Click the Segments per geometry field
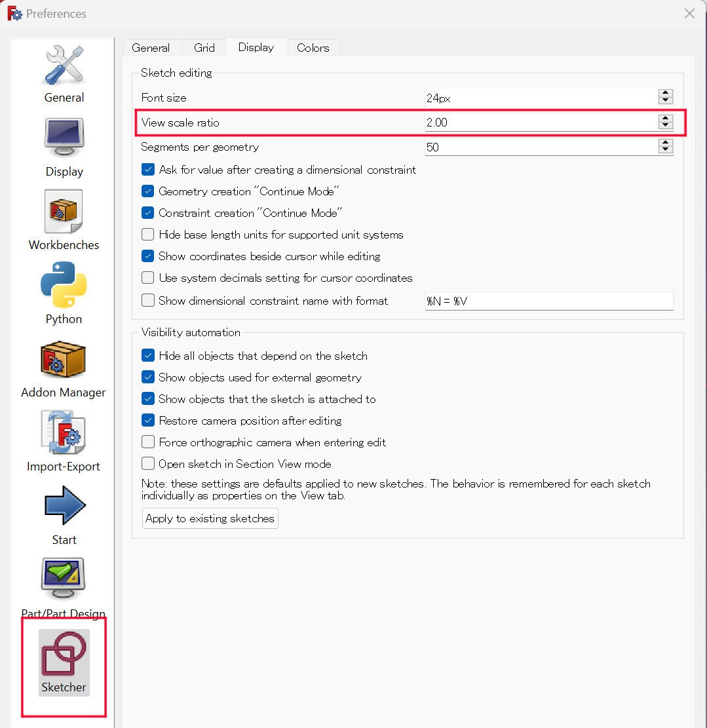Screen dimensions: 707x728 (x=541, y=147)
